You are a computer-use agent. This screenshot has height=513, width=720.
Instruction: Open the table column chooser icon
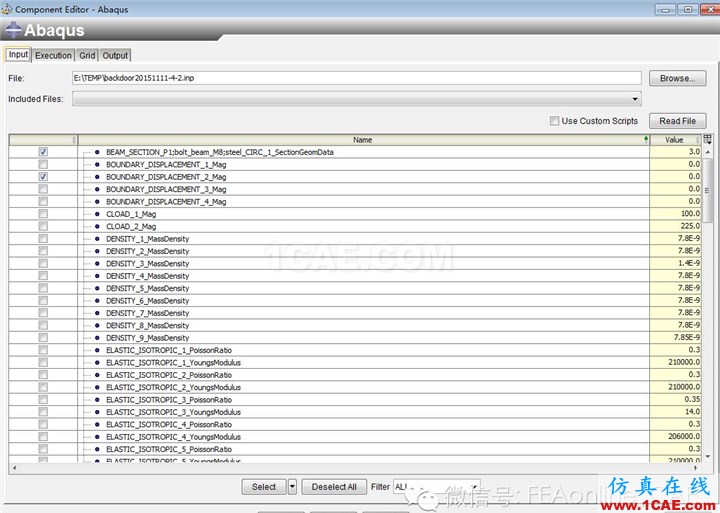pyautogui.click(x=707, y=140)
